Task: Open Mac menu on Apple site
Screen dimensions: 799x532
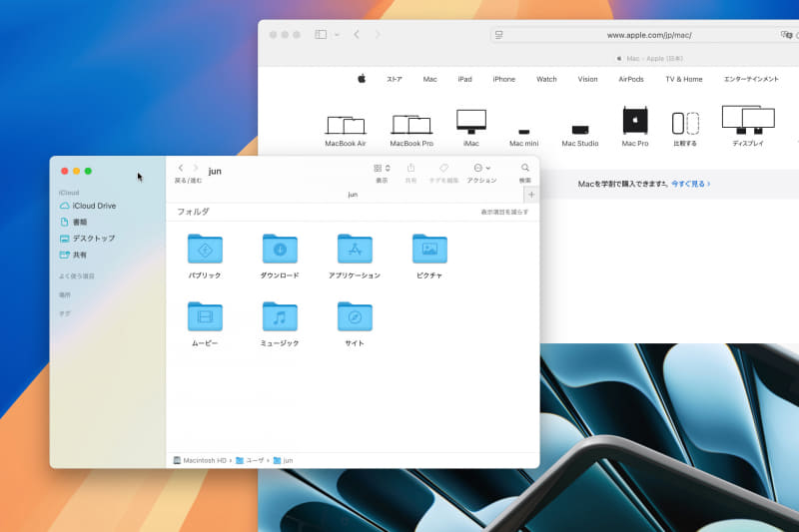Action: point(429,79)
